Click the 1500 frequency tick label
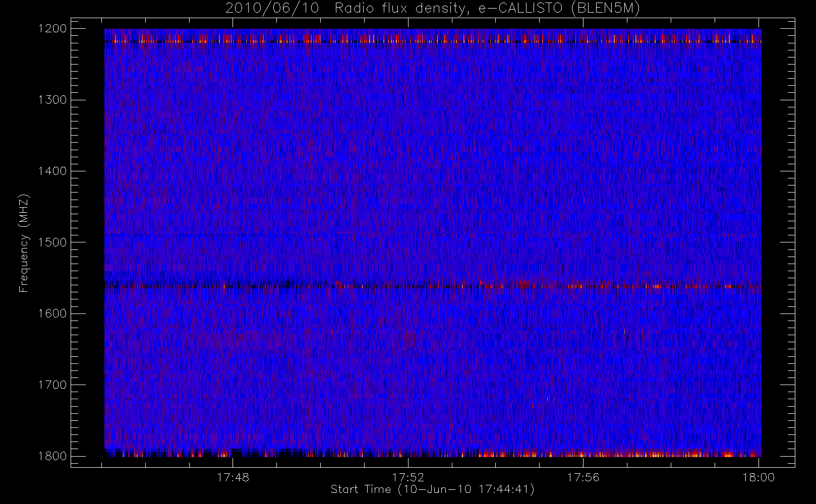 coord(52,242)
